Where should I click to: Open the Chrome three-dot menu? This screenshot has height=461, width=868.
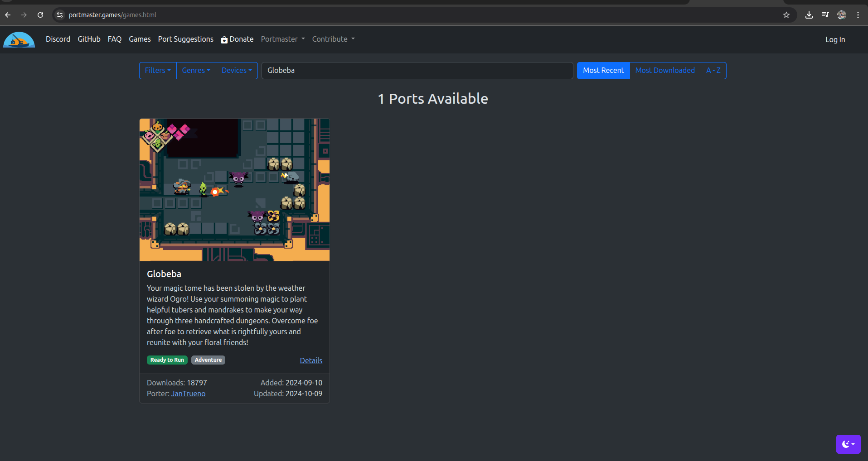tap(858, 15)
